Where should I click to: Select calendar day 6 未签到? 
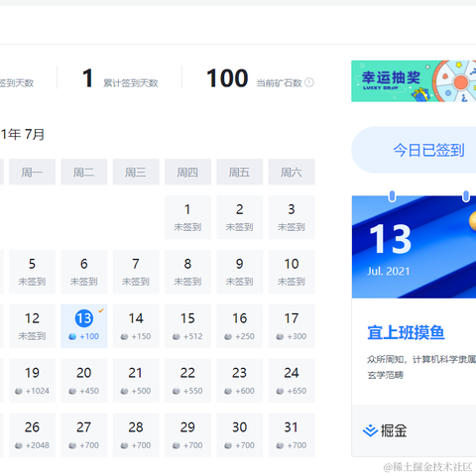click(84, 272)
